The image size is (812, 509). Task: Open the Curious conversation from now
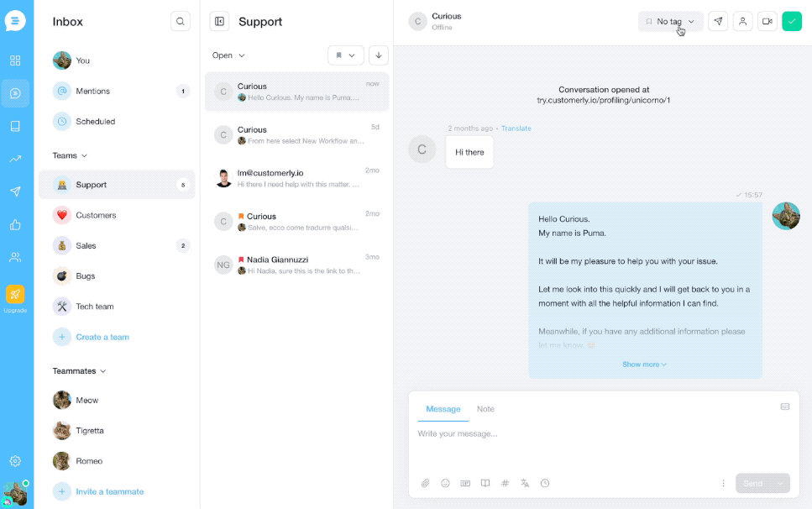(296, 92)
